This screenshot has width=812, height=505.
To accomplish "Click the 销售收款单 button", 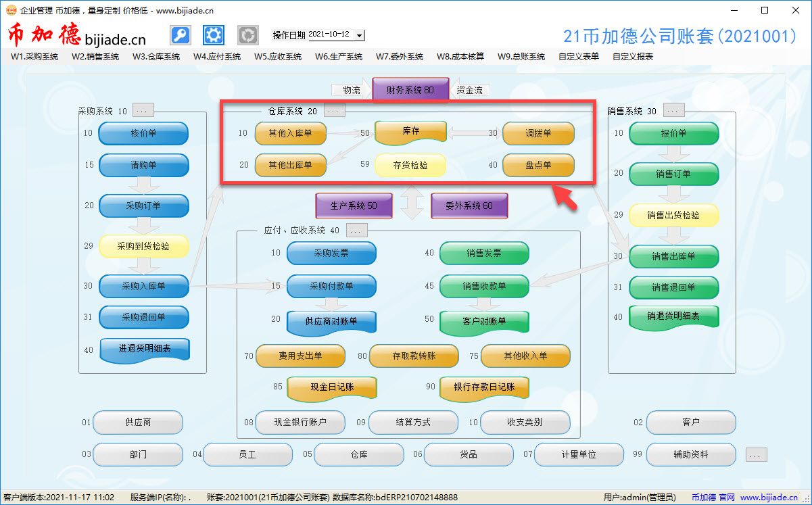I will click(484, 286).
